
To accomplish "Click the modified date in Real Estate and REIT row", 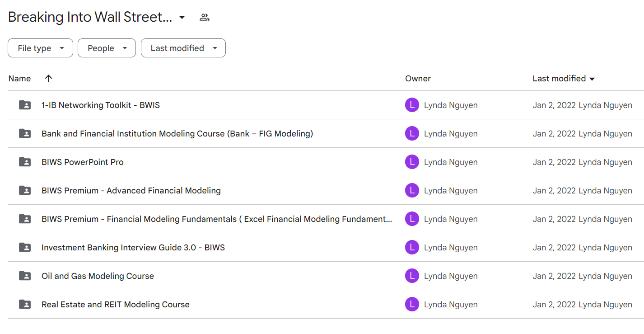I will point(554,305).
